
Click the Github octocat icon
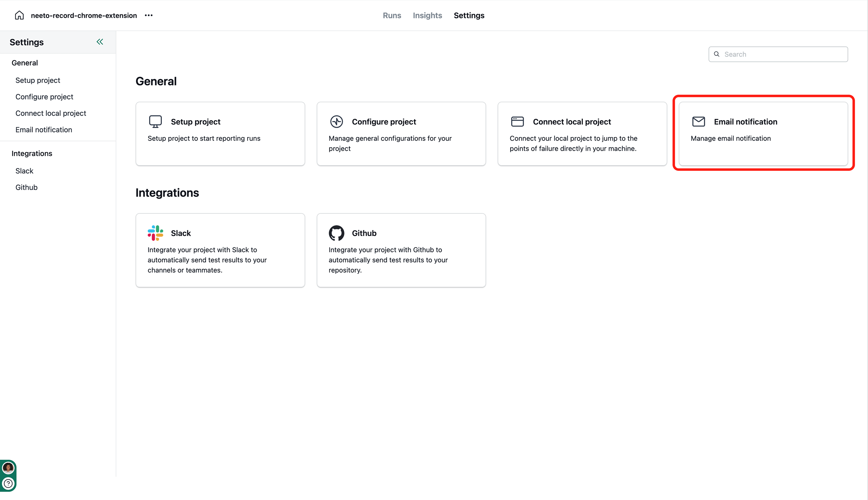click(x=336, y=233)
